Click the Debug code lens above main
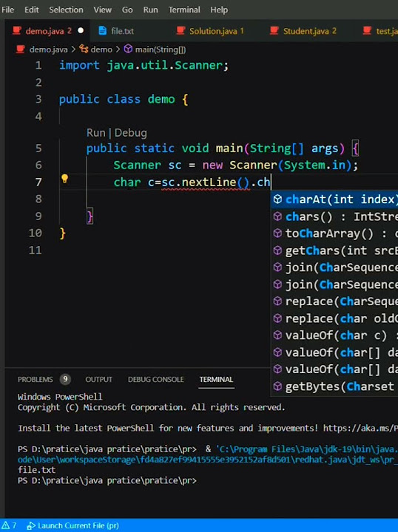The image size is (398, 532). [x=131, y=133]
